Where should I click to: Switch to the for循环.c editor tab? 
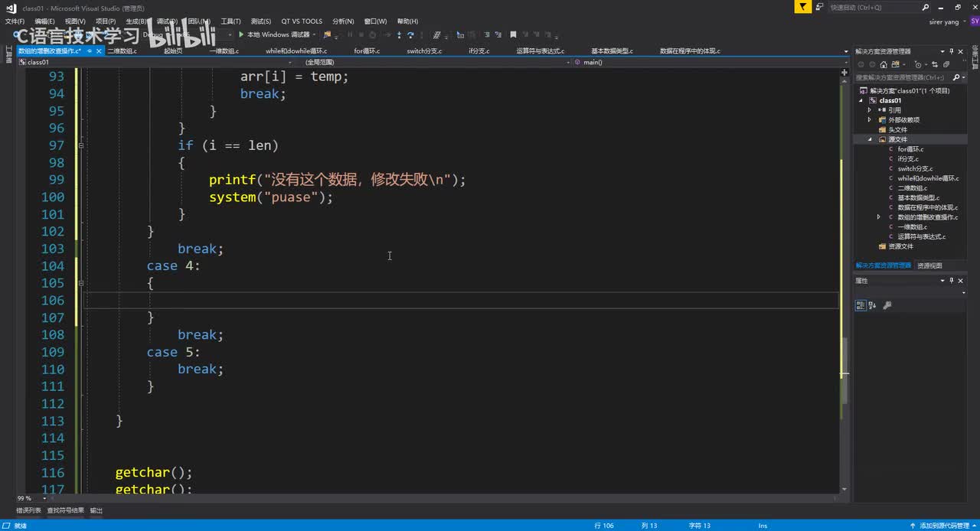pyautogui.click(x=367, y=51)
